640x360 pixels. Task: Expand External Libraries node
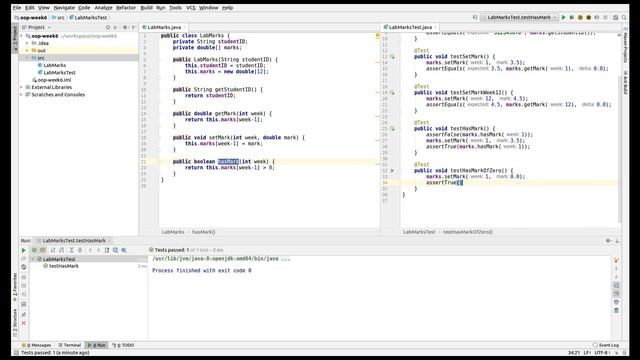[22, 87]
